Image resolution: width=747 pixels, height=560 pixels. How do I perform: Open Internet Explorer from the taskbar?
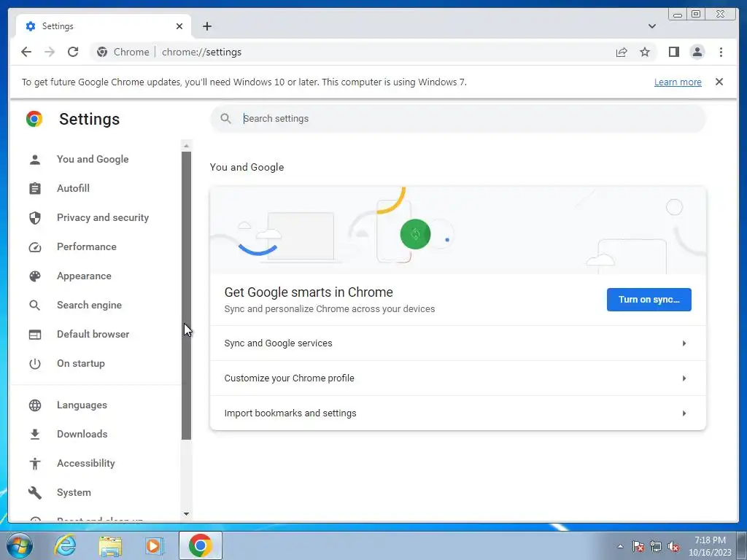65,545
